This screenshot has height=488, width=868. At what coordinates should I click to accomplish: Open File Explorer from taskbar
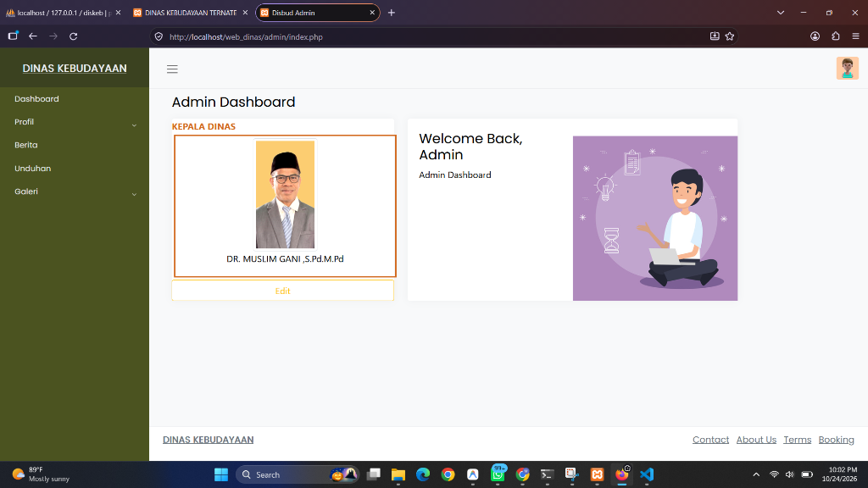point(398,474)
